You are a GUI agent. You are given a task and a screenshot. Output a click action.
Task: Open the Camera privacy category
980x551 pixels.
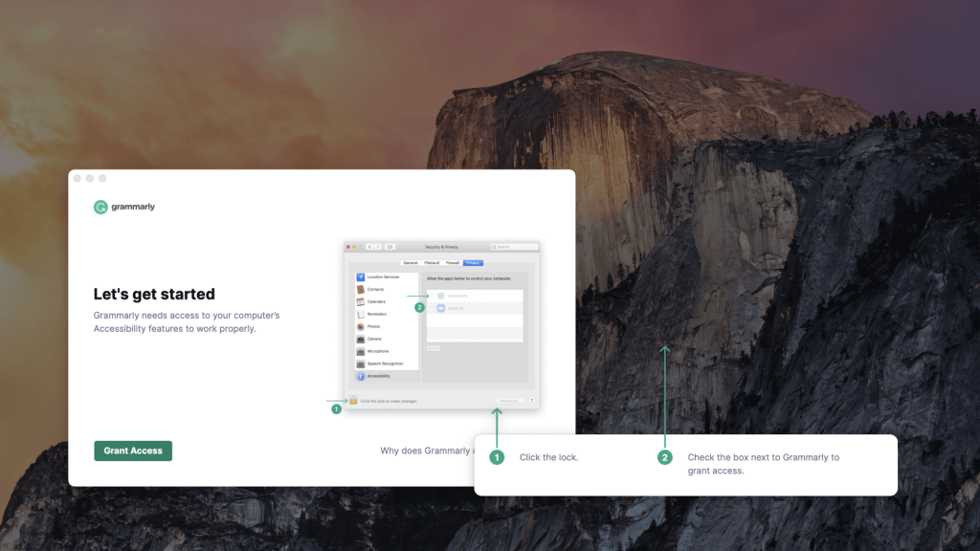(x=374, y=339)
